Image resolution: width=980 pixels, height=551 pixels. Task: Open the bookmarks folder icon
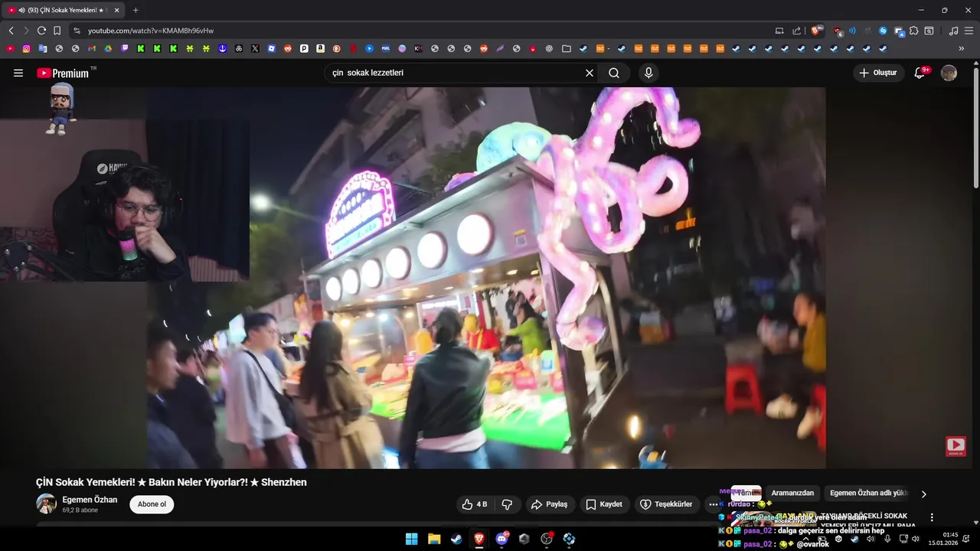567,48
